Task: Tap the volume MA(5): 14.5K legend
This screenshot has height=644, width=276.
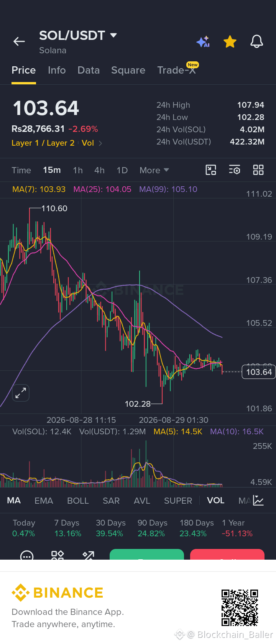Action: (178, 432)
